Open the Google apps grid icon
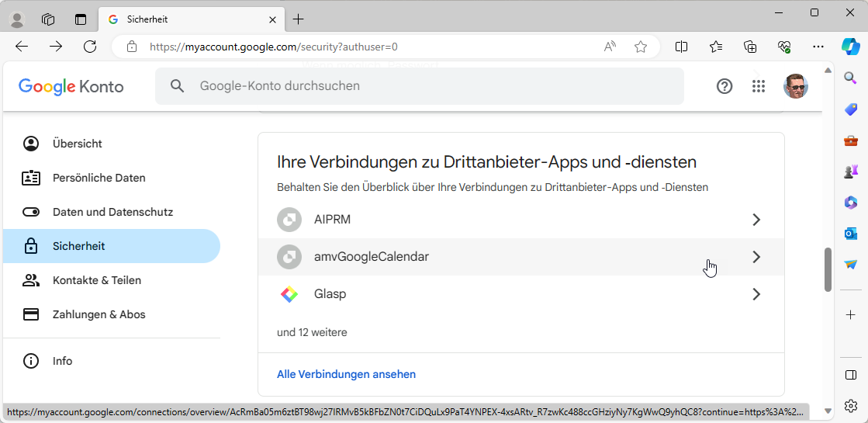 click(x=759, y=86)
